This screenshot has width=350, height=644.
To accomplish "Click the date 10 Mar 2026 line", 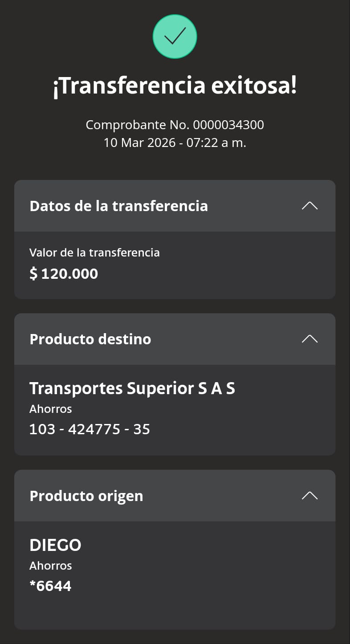I will coord(175,143).
